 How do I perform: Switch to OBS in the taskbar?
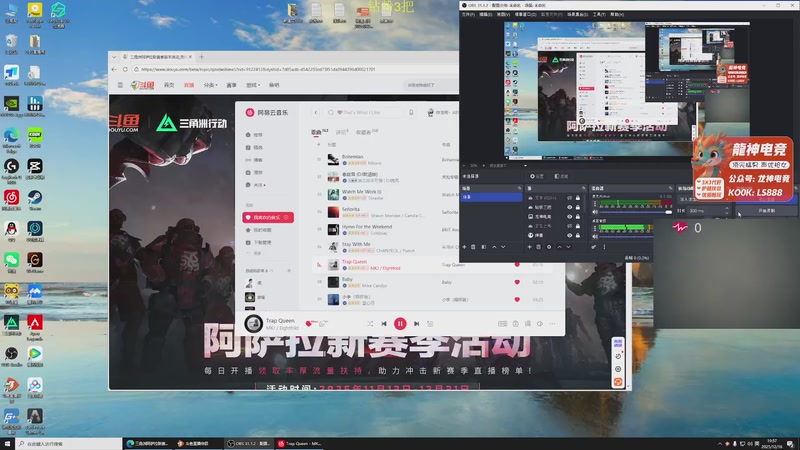point(250,443)
